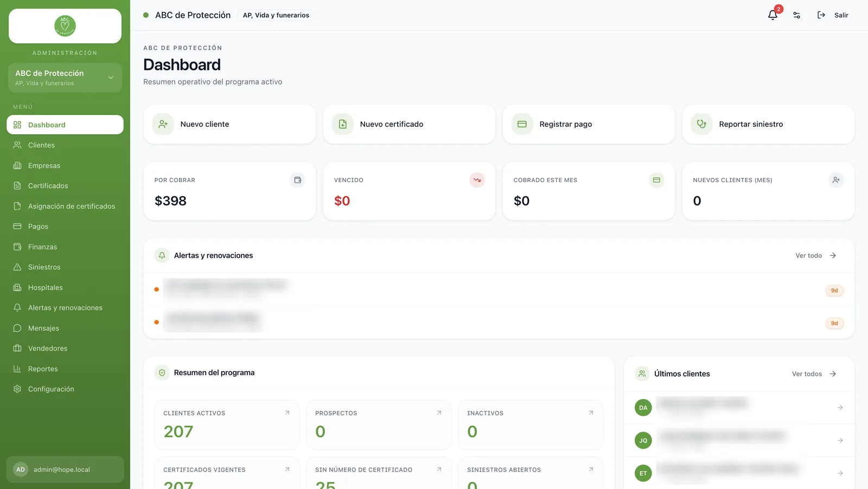Open Ver todo link in Alertas y renovaciones
The width and height of the screenshot is (868, 489).
[x=816, y=255]
